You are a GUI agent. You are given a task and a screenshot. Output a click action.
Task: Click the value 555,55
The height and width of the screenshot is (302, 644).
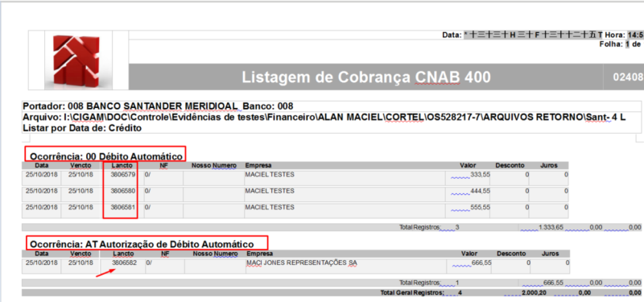[x=480, y=208]
